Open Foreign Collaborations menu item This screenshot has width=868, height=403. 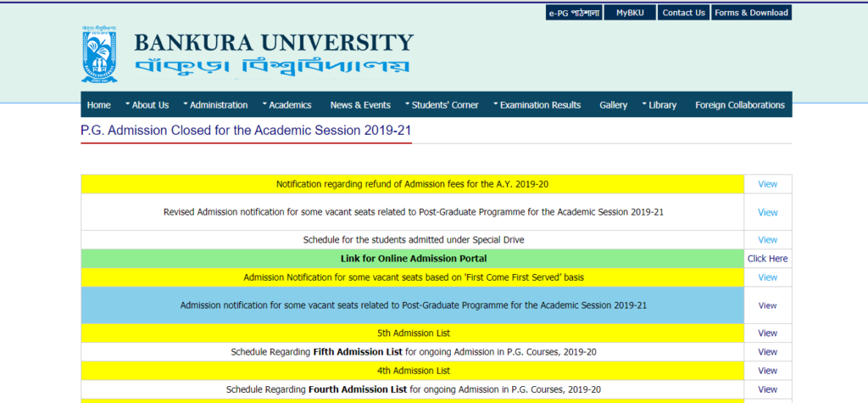click(x=740, y=104)
